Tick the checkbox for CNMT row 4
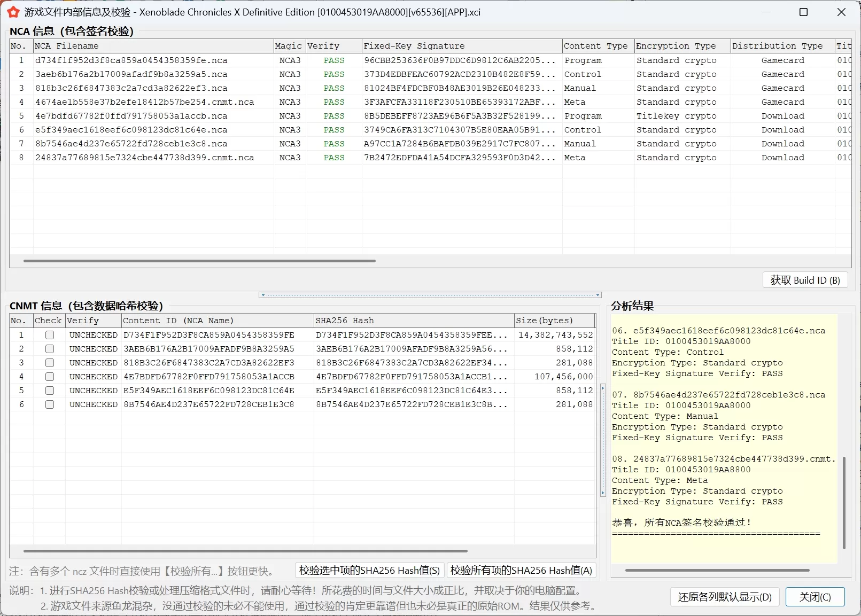 tap(50, 377)
